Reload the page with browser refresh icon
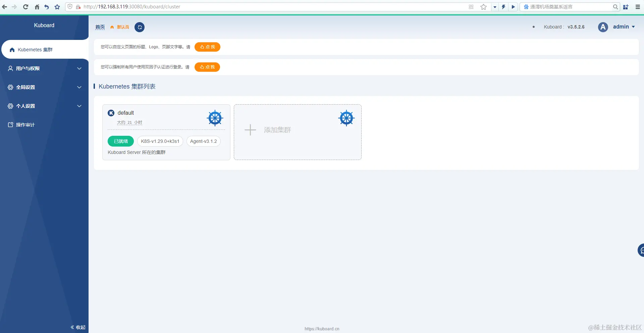 click(x=25, y=7)
